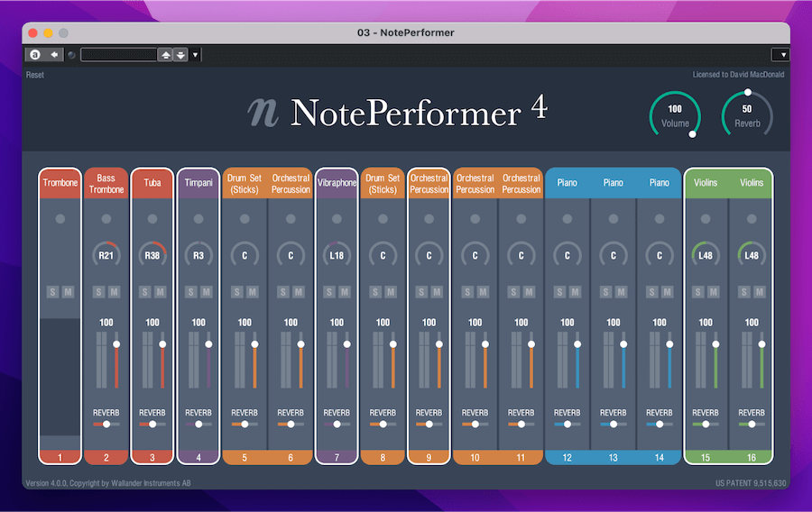Mute channel 12 Piano
Image resolution: width=812 pixels, height=512 pixels.
coord(575,292)
